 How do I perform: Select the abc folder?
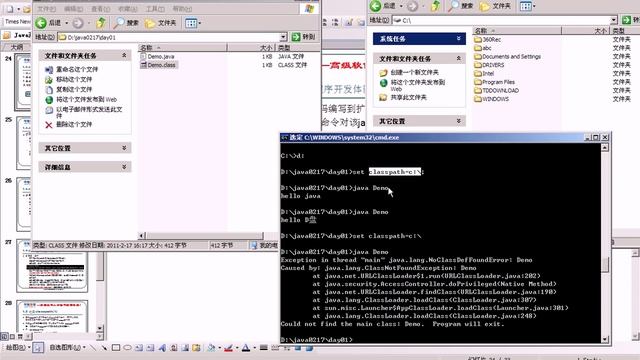coord(483,48)
